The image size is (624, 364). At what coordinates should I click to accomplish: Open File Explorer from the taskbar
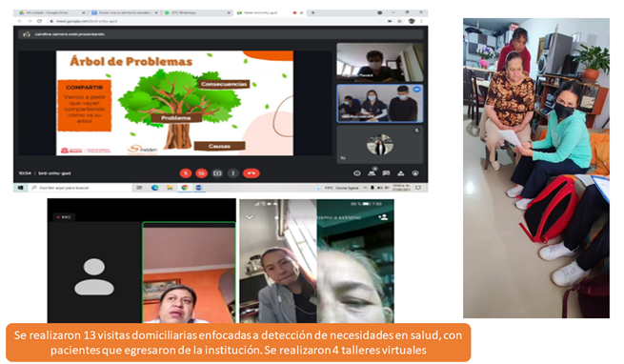170,188
